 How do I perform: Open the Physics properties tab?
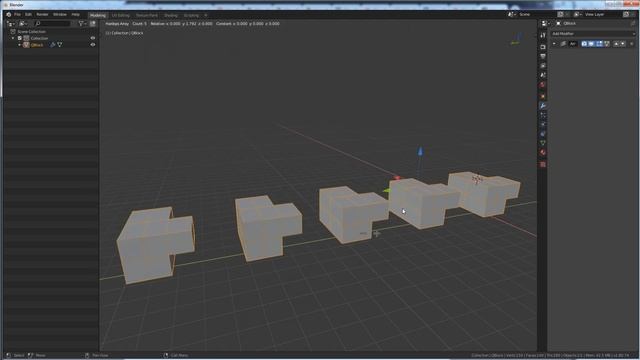[x=543, y=124]
